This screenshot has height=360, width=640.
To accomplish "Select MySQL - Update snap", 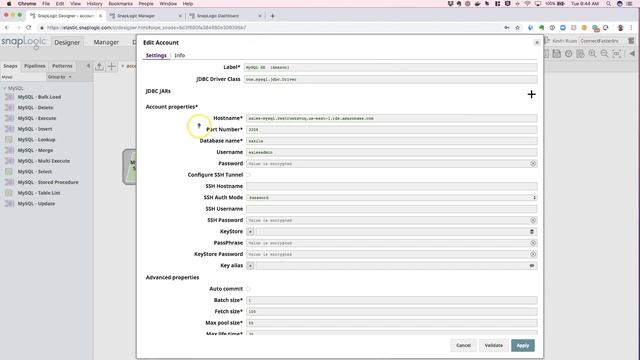I will point(36,204).
